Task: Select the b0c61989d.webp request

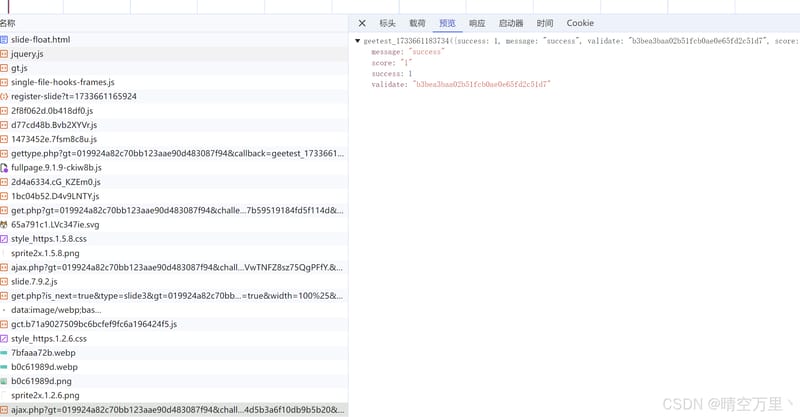Action: 174,367
